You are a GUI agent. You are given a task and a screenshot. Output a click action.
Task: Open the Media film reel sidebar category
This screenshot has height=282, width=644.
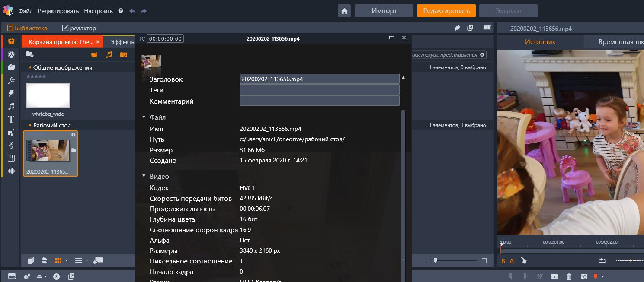tap(12, 54)
